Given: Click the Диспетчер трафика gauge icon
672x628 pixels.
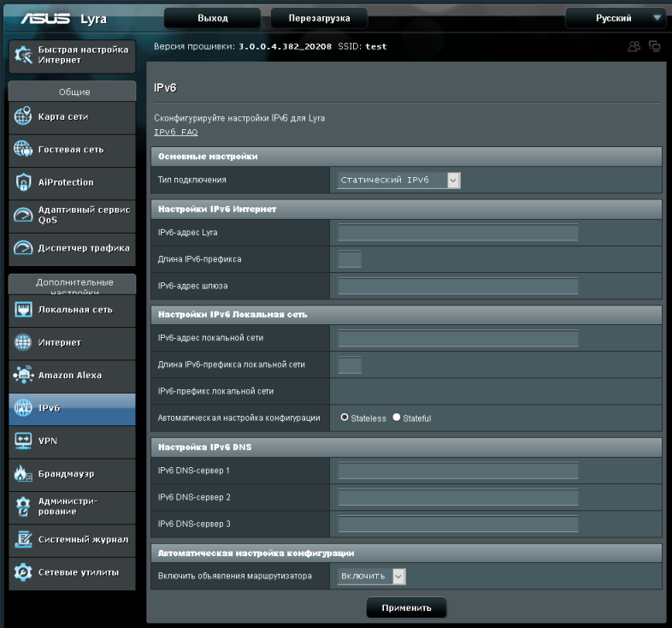Looking at the screenshot, I should tap(23, 247).
